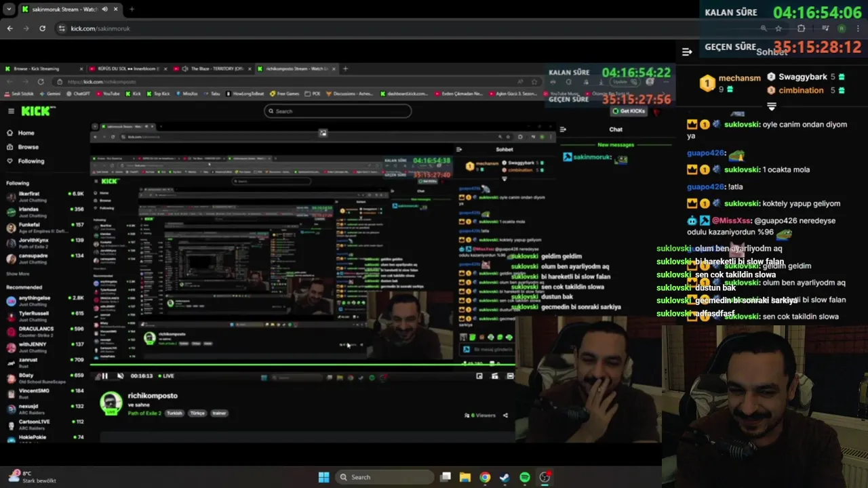Open DRACULANCS in Recommended list
Viewport: 868px width, 488px height.
point(45,332)
